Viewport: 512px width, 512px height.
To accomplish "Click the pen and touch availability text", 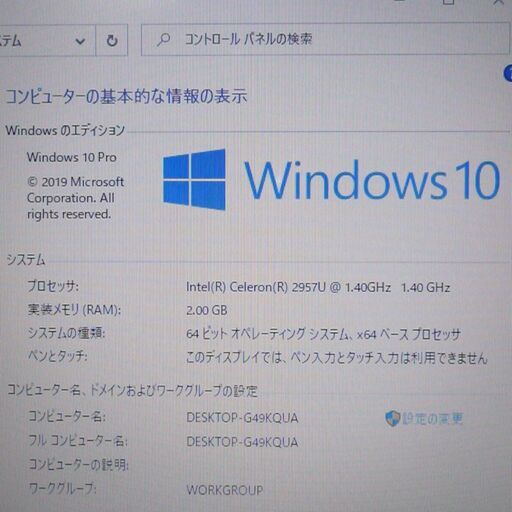I will (337, 358).
